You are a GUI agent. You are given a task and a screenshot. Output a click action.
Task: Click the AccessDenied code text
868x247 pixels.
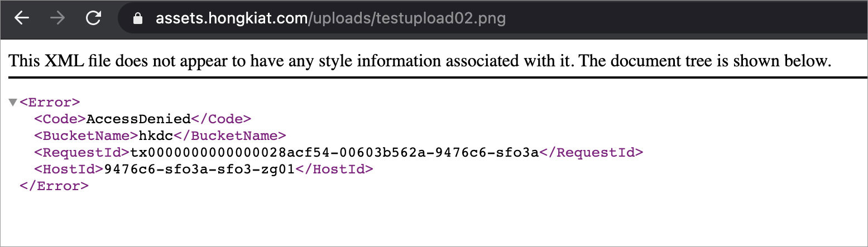click(x=138, y=119)
